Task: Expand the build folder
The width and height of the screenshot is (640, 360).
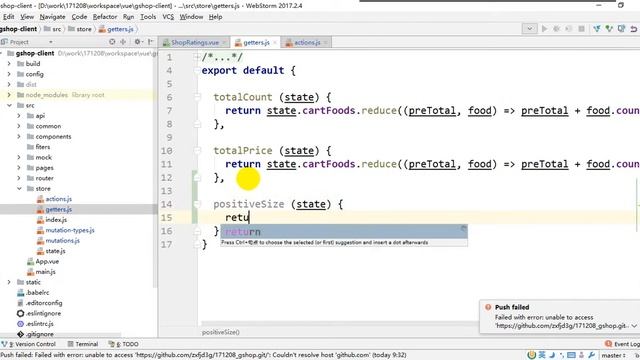Action: click(x=9, y=64)
